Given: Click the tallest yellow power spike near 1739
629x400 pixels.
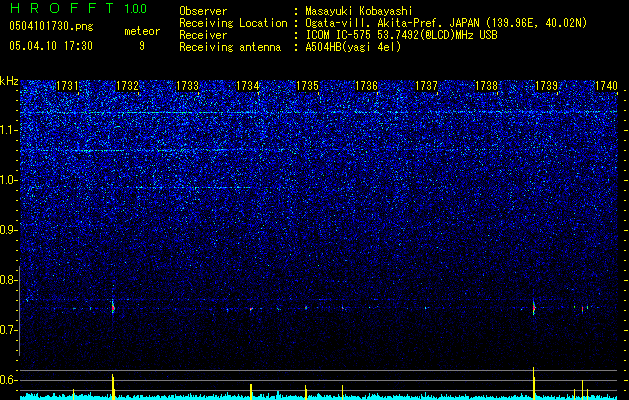Looking at the screenshot, I should (x=534, y=383).
